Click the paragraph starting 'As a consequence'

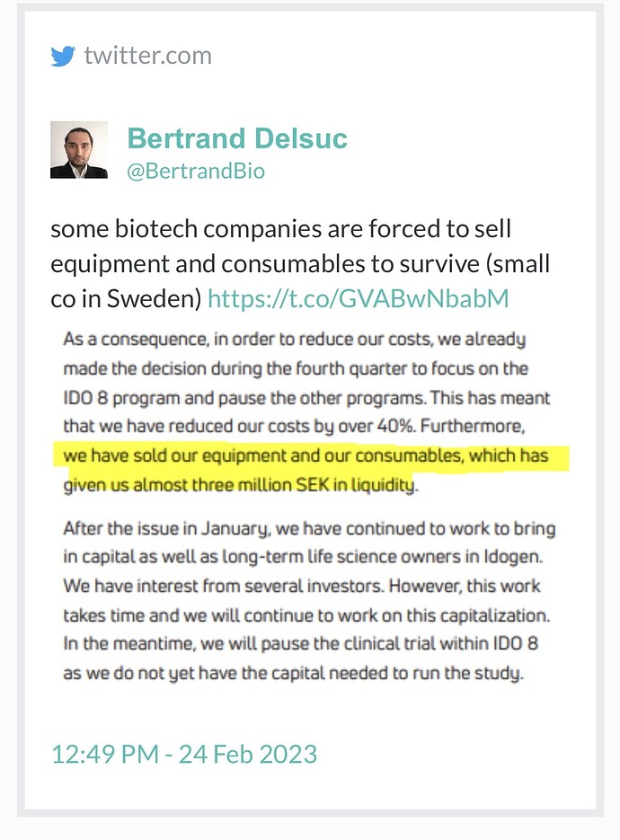(x=307, y=412)
